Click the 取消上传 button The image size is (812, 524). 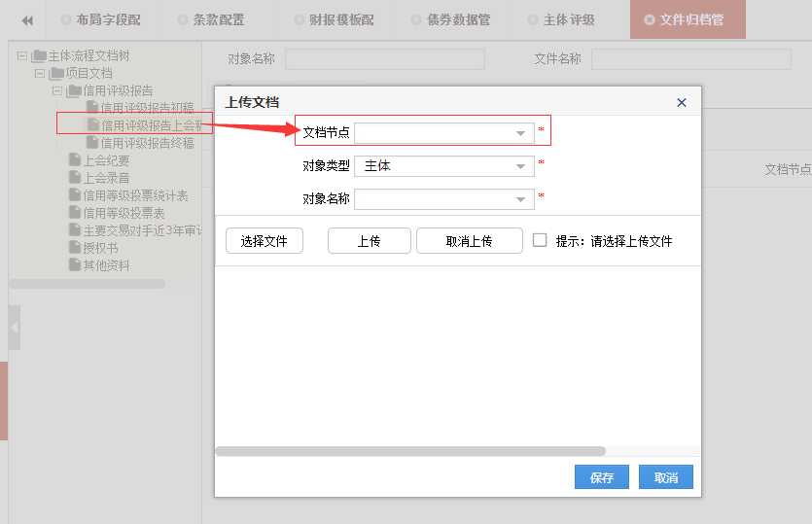click(469, 241)
